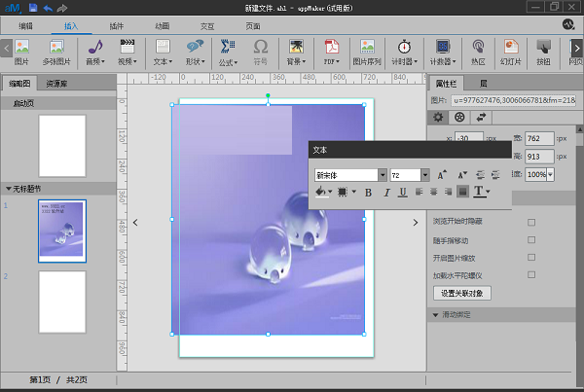Screen dimensions: 584x392
Task: Collapse the 滑动绑定 section
Action: coord(434,315)
